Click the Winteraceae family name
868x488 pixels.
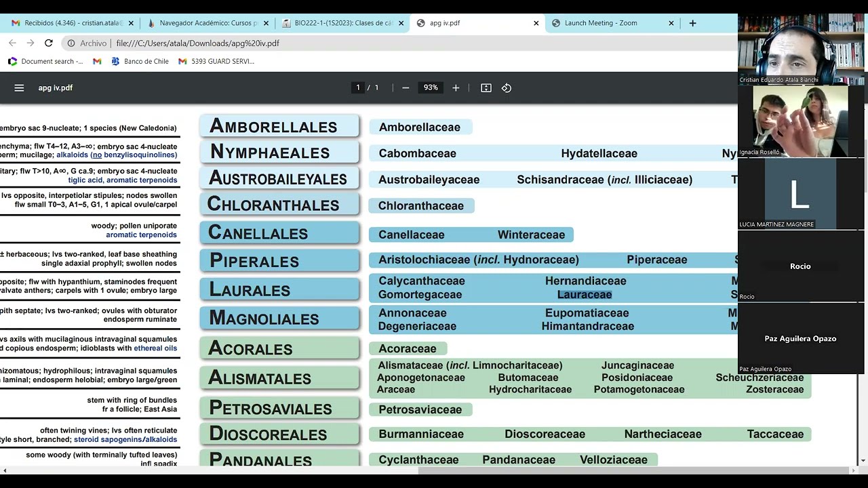click(531, 235)
